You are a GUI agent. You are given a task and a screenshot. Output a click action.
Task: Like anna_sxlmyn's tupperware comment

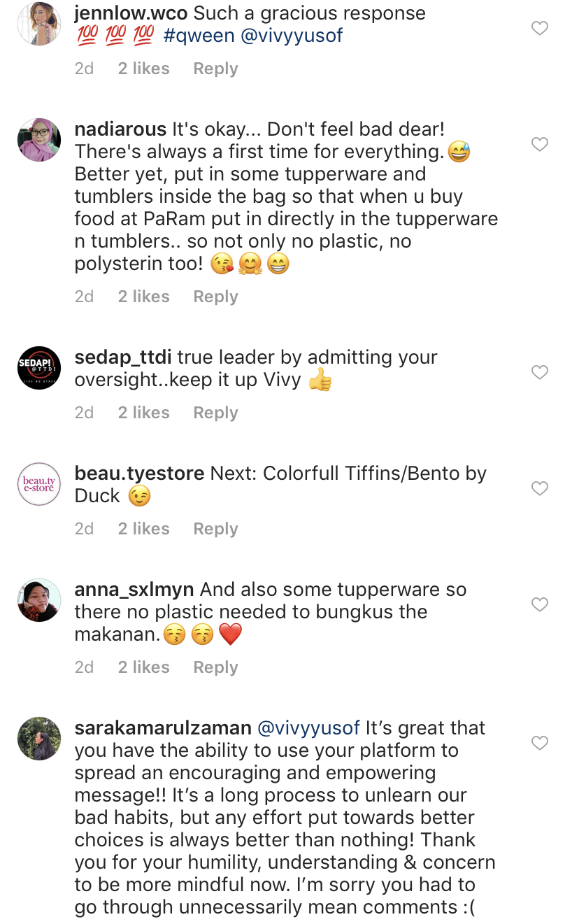click(539, 605)
